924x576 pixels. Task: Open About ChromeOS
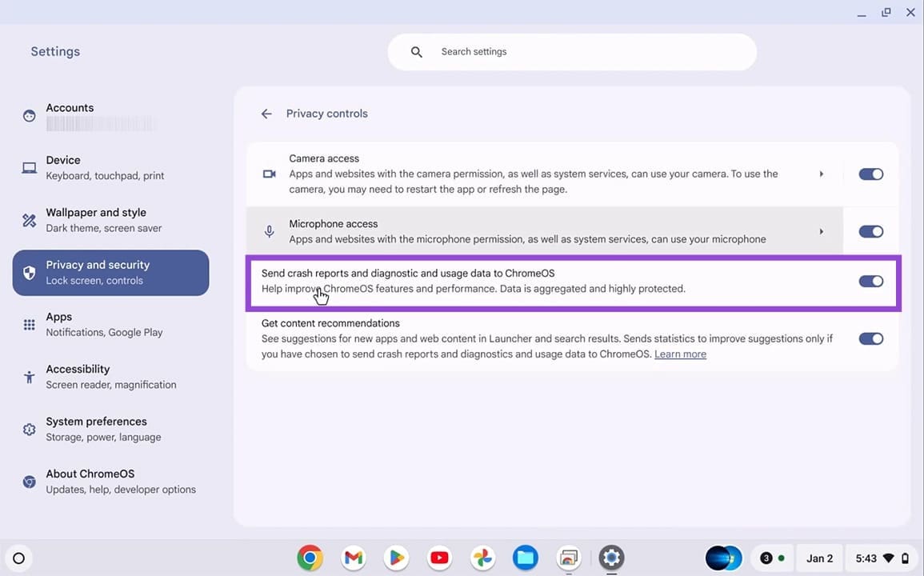[90, 474]
